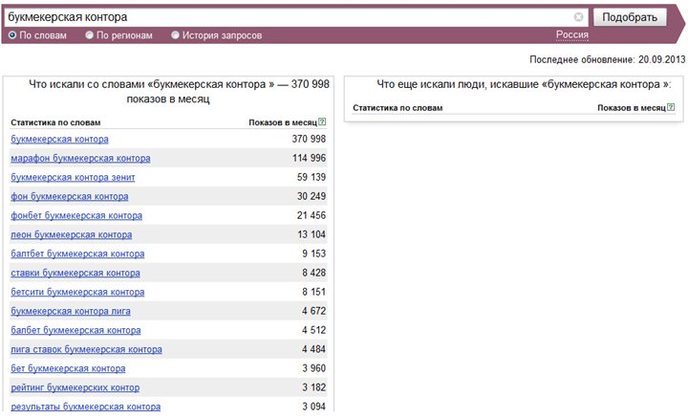Click right panel 'Показов в месяц' header
The height and width of the screenshot is (419, 688).
click(x=631, y=107)
